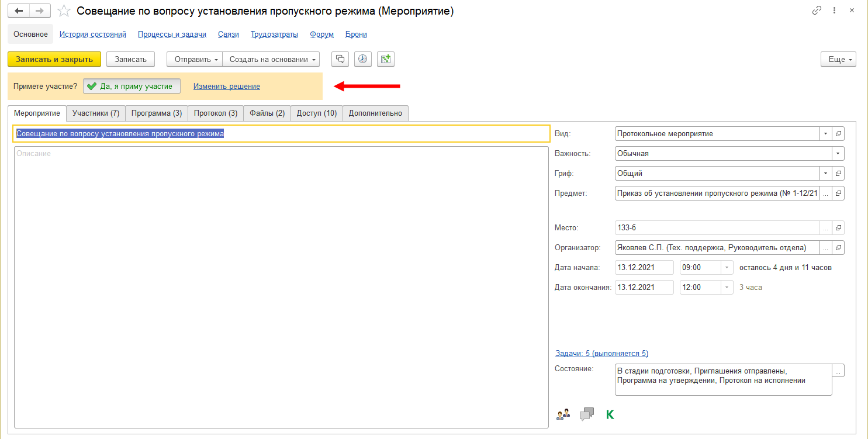Open the Вид field's open-form icon

839,134
